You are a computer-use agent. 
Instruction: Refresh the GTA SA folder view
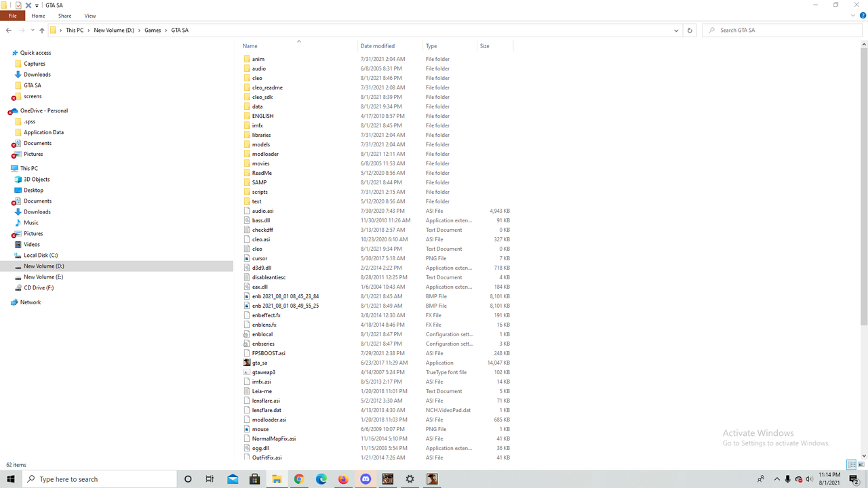(690, 30)
